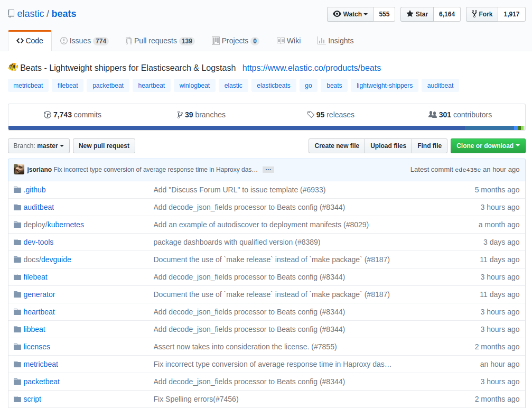
Task: Click folder icon for libbeat
Action: coord(17,329)
